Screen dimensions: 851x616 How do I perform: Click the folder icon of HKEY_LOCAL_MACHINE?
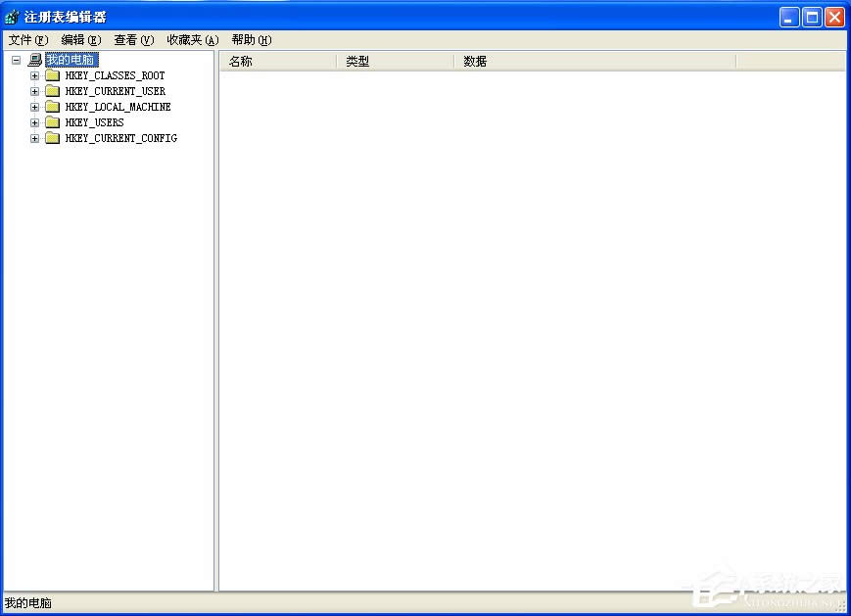(x=52, y=107)
